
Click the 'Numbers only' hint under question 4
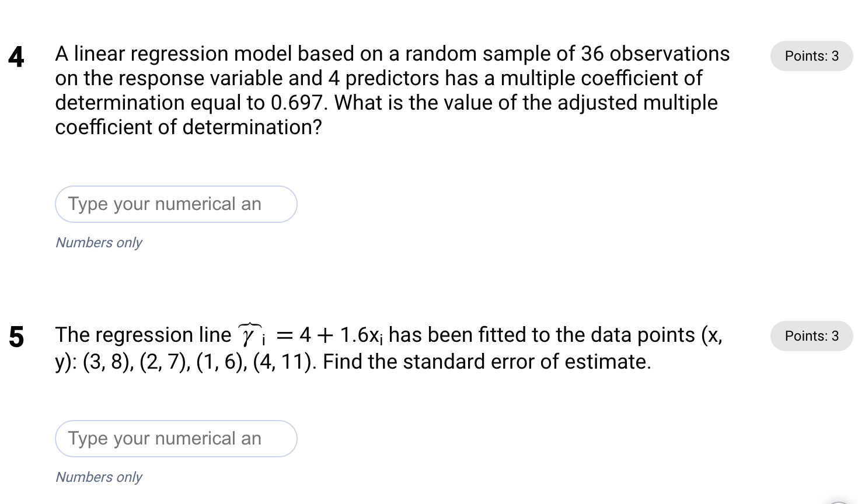tap(98, 243)
